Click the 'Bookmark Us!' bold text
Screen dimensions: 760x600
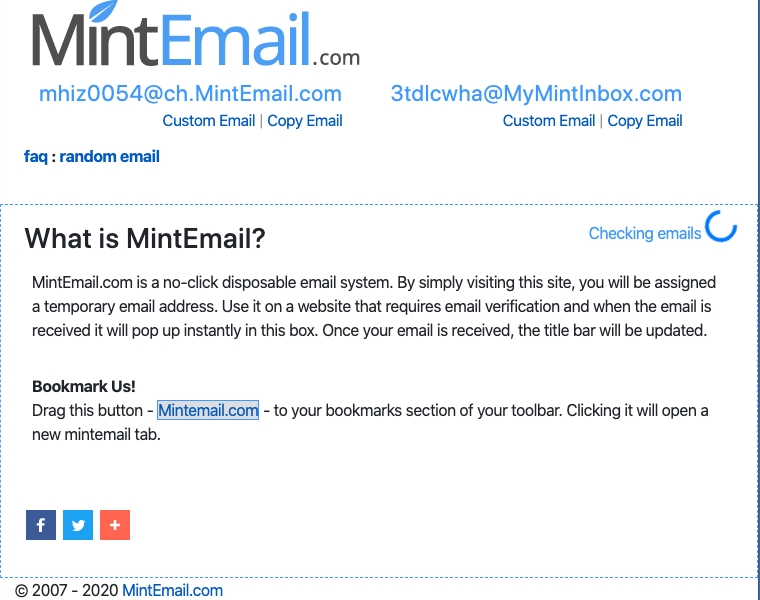(x=84, y=386)
